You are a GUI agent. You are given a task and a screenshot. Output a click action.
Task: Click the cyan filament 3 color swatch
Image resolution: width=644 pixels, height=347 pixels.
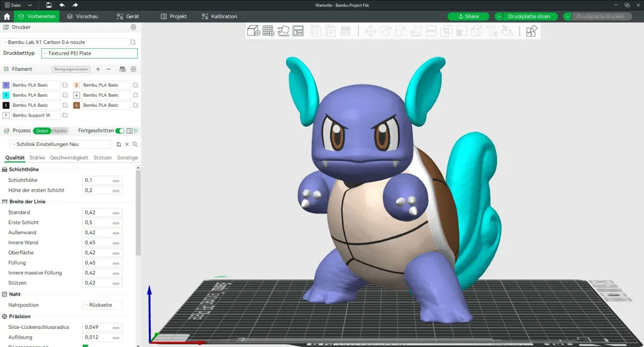[6, 95]
